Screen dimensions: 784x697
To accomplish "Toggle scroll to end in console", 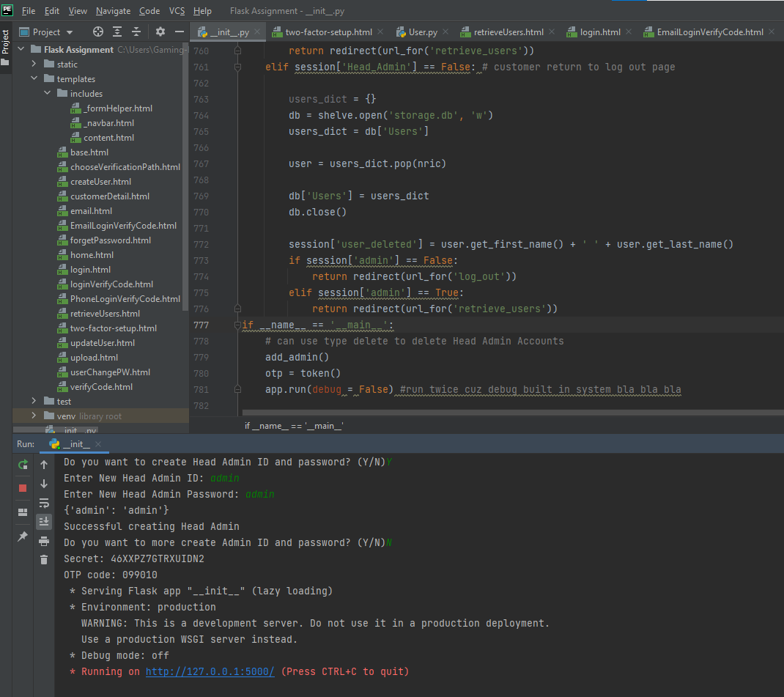I will tap(44, 521).
